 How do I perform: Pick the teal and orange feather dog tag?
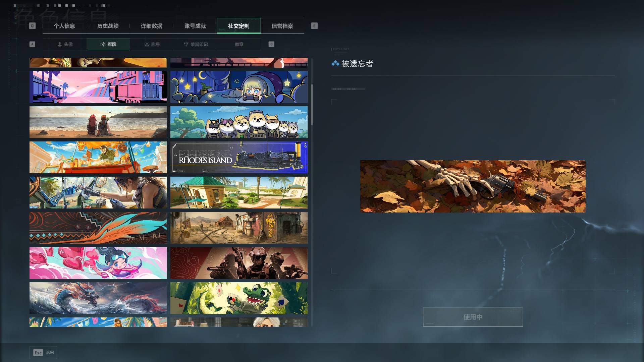pyautogui.click(x=98, y=228)
